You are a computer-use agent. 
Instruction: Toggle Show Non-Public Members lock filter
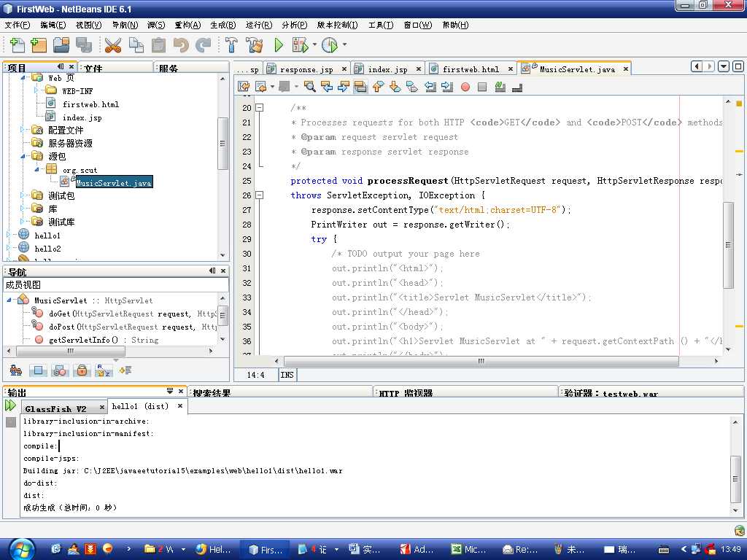(x=82, y=370)
